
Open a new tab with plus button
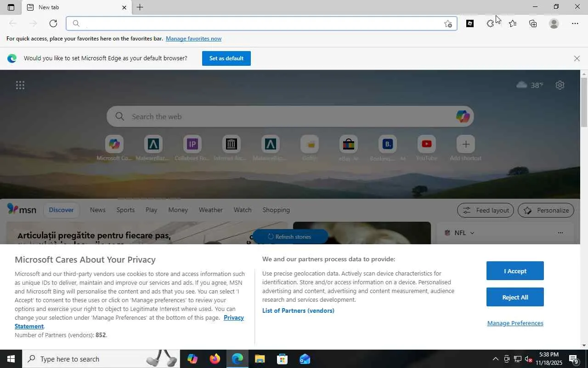[140, 7]
